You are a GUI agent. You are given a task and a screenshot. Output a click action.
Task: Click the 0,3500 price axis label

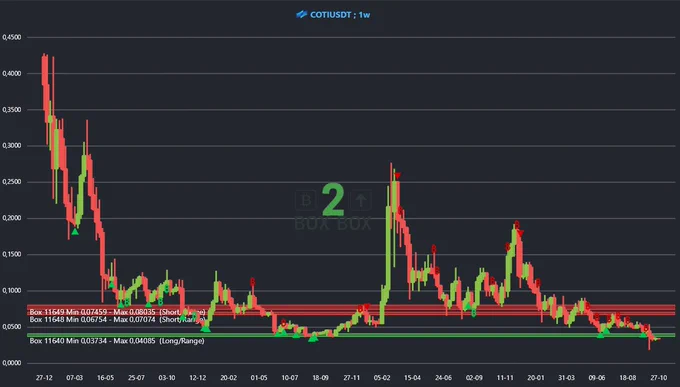pos(12,110)
